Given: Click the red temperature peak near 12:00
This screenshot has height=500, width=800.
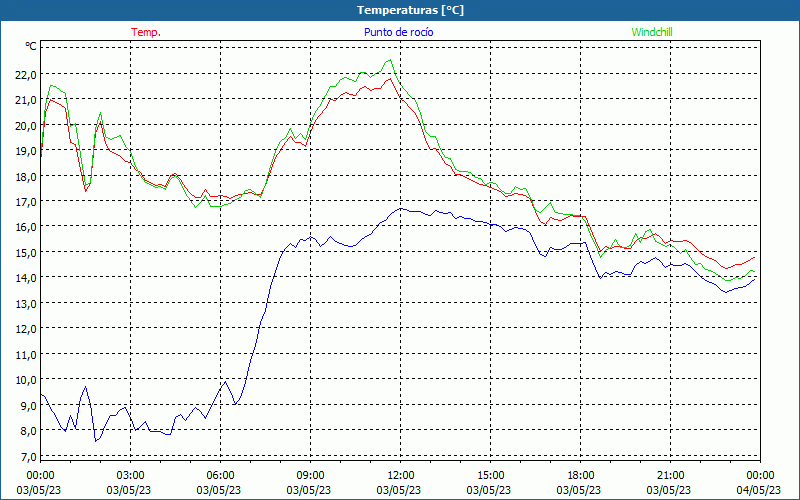Looking at the screenshot, I should click(x=390, y=79).
